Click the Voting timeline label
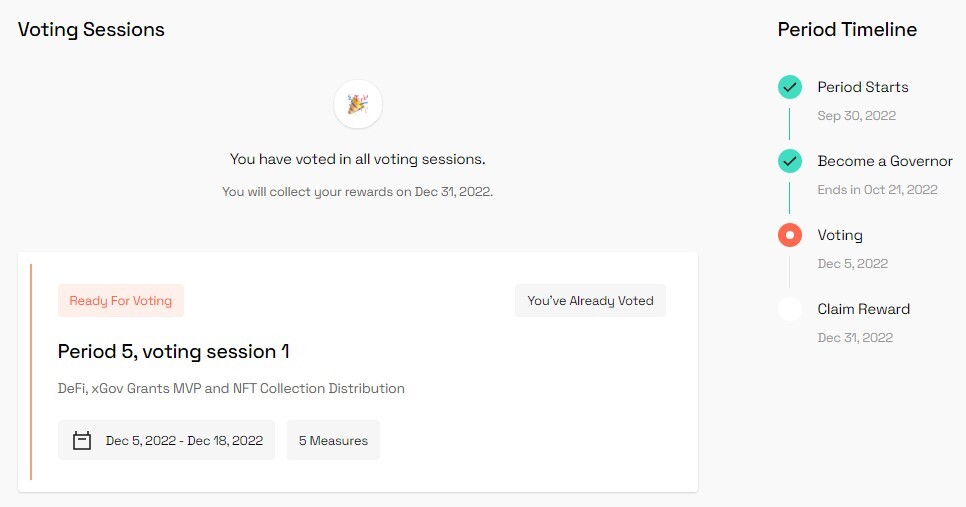966x507 pixels. click(x=840, y=235)
